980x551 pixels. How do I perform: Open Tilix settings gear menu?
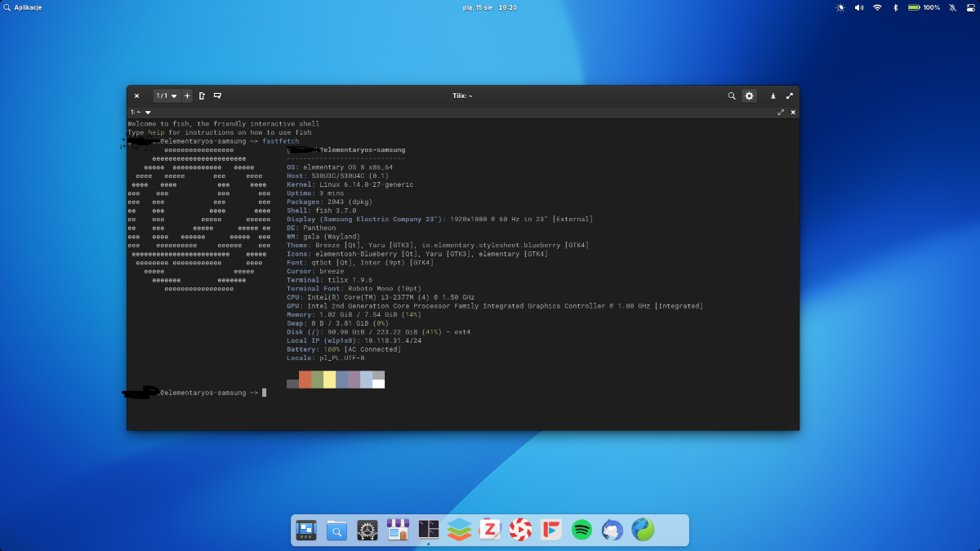click(749, 96)
